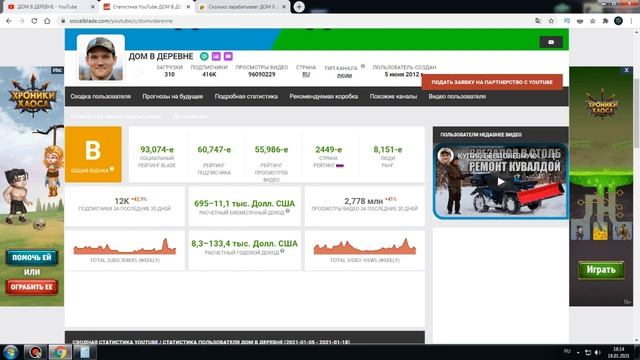640x360 pixels.
Task: Click the Total Subscribers weekly chart
Action: (124, 247)
